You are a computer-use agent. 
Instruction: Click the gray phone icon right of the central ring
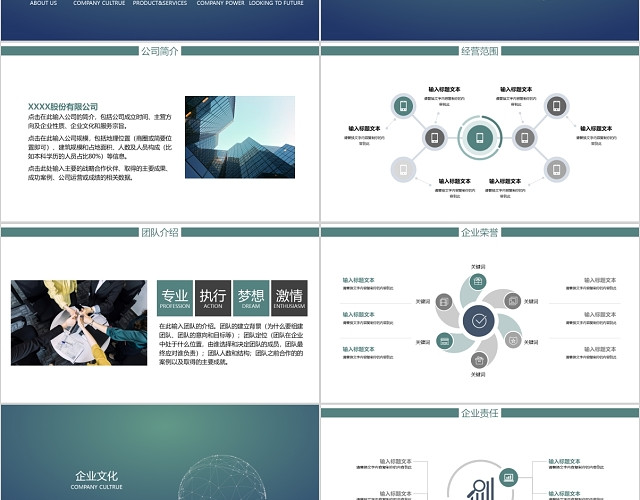tap(524, 138)
